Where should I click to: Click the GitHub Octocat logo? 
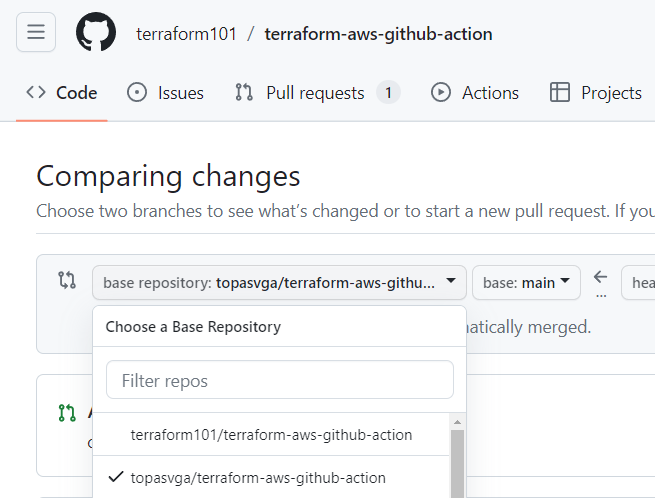[x=96, y=33]
